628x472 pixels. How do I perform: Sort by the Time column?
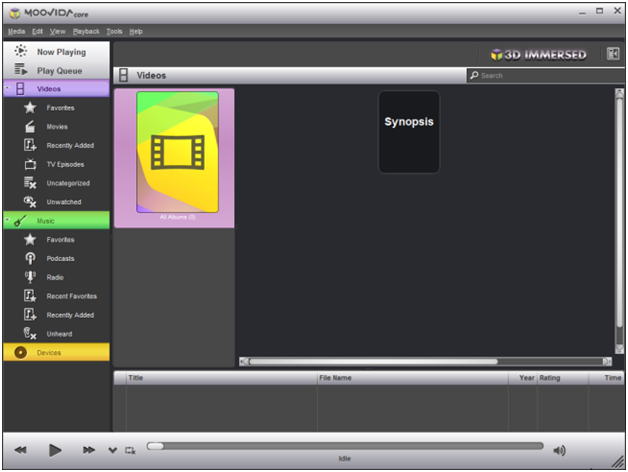pos(606,378)
